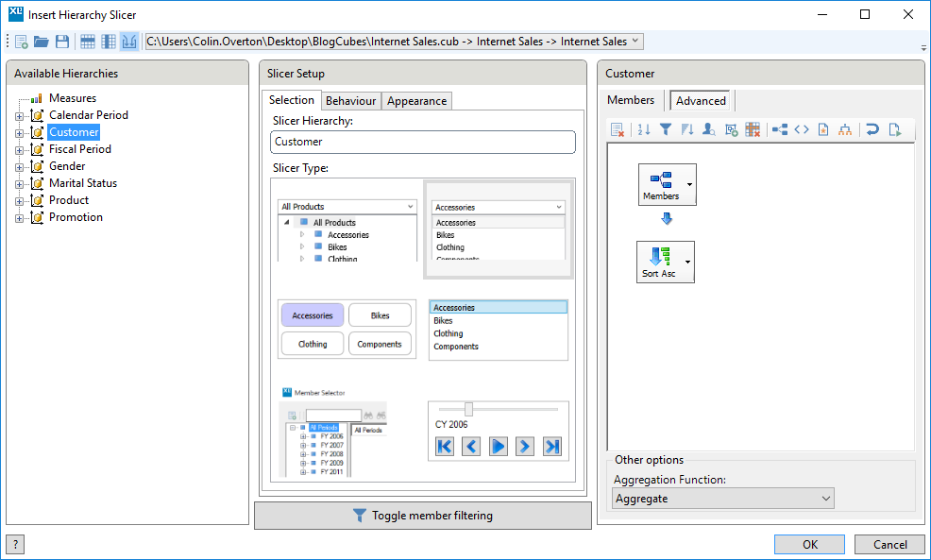Choose the combo box slicer type (Accessories dropdown)
The height and width of the screenshot is (560, 931).
click(499, 229)
